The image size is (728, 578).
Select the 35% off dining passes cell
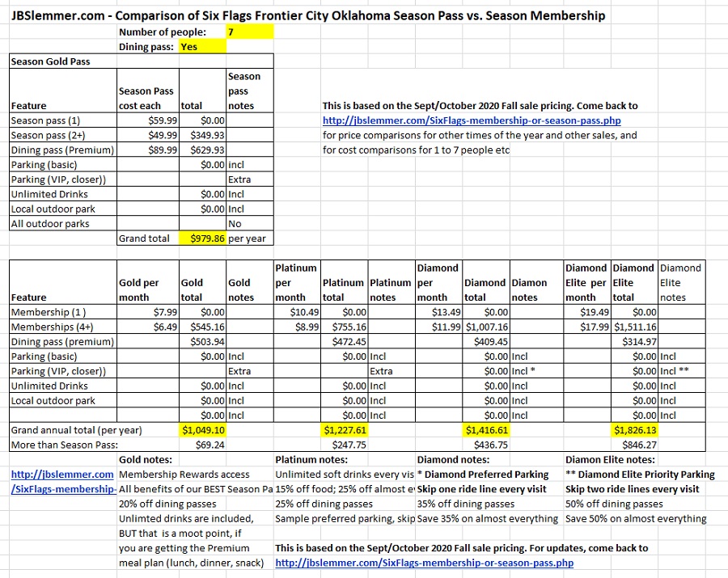pos(466,504)
